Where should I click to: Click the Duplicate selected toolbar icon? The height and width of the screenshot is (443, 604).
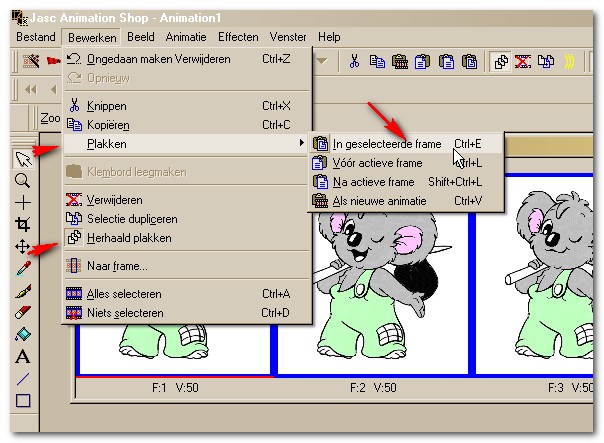click(x=546, y=62)
